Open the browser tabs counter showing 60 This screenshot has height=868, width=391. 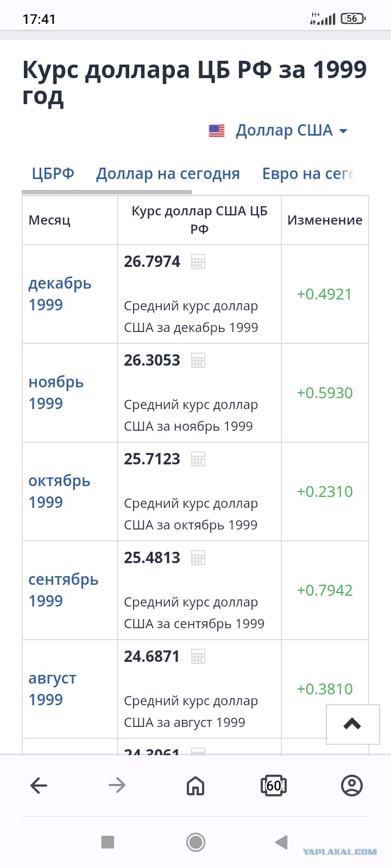[x=274, y=785]
